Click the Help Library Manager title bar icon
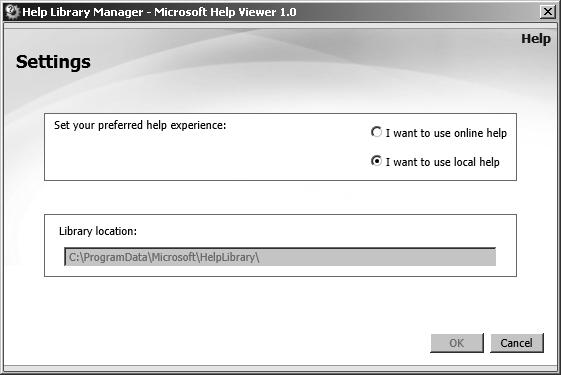The width and height of the screenshot is (561, 375). 12,12
